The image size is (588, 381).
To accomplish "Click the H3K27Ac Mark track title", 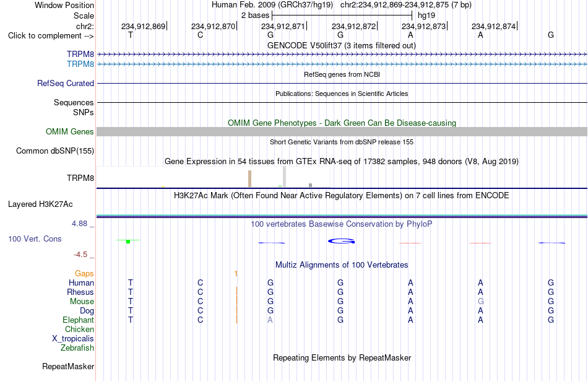I will (x=342, y=196).
